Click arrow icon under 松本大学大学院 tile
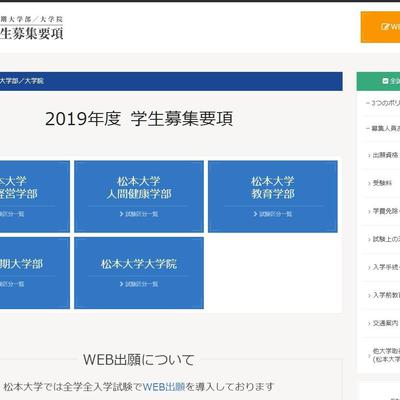This screenshot has height=400, width=400. click(122, 284)
